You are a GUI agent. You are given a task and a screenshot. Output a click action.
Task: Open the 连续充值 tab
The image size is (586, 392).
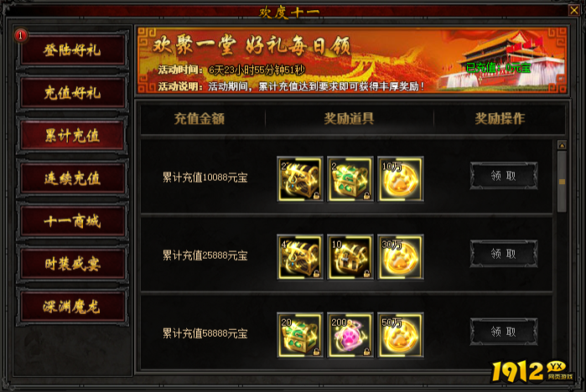click(72, 178)
